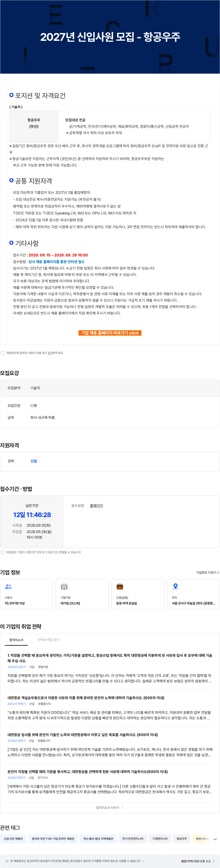220x868 pixels.
Task: Click the 위치 서울 강서구 하늘길 260 card
Action: (193, 594)
